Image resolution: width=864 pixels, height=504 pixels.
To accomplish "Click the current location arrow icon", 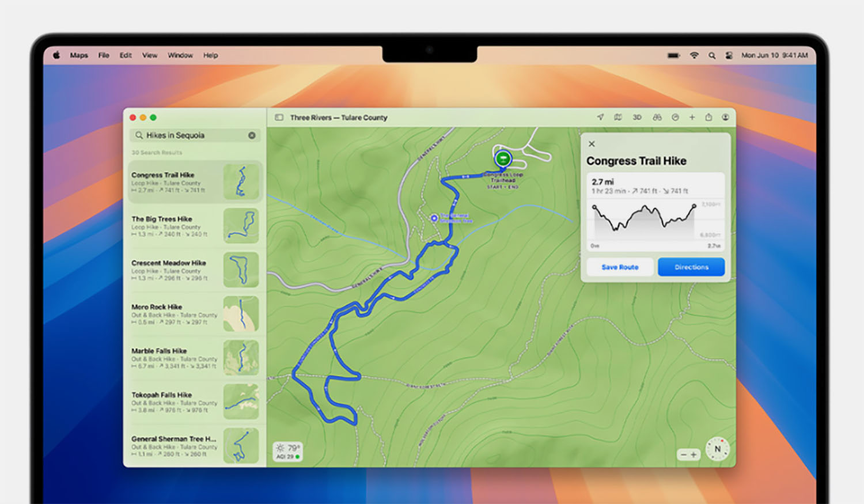I will (x=600, y=117).
